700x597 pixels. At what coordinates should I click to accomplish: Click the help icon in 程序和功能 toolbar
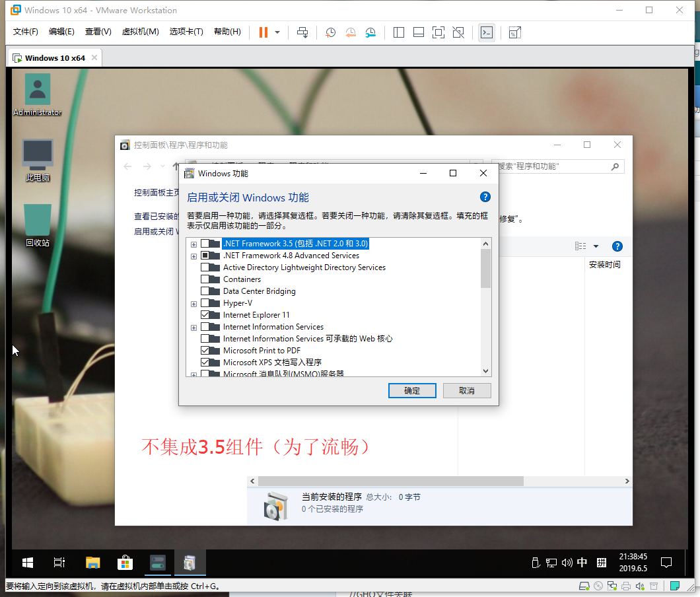617,246
